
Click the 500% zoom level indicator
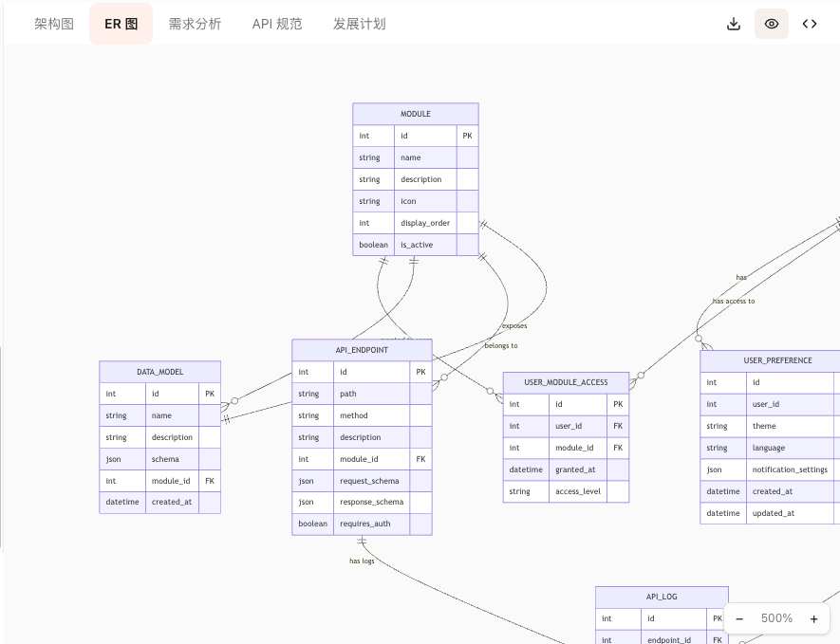(776, 618)
